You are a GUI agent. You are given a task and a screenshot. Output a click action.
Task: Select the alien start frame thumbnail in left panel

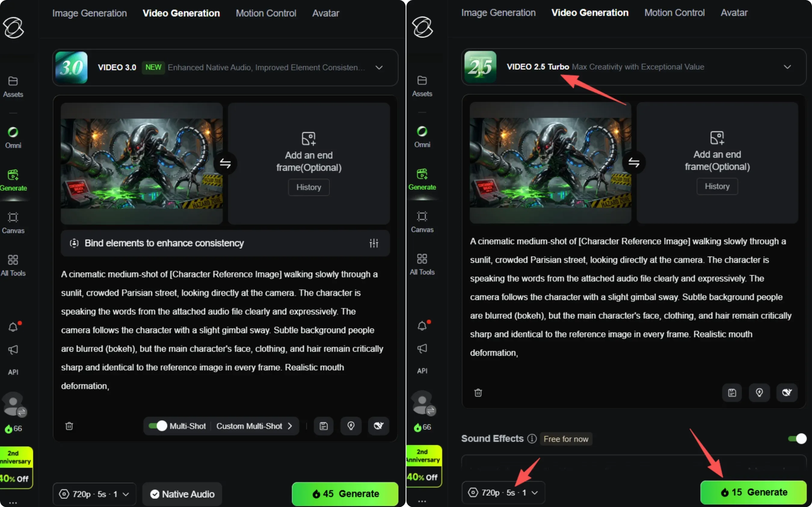[142, 163]
